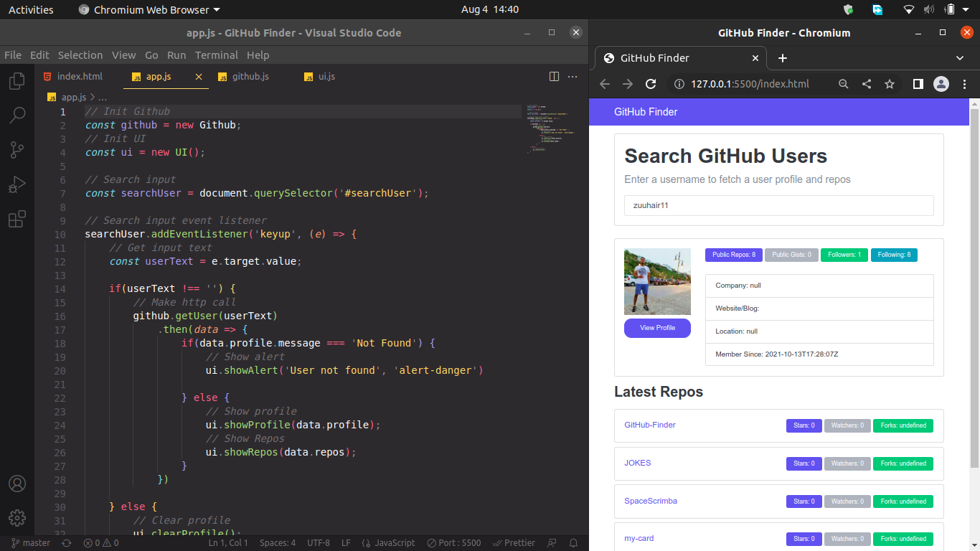Expand Chromium tab search chevron

[x=960, y=58]
